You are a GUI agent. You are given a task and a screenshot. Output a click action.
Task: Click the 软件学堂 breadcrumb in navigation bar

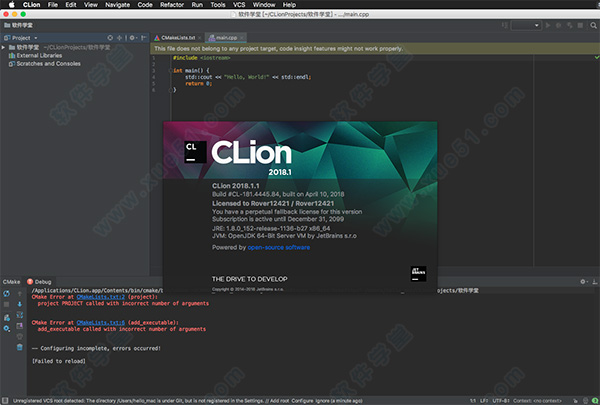click(18, 25)
